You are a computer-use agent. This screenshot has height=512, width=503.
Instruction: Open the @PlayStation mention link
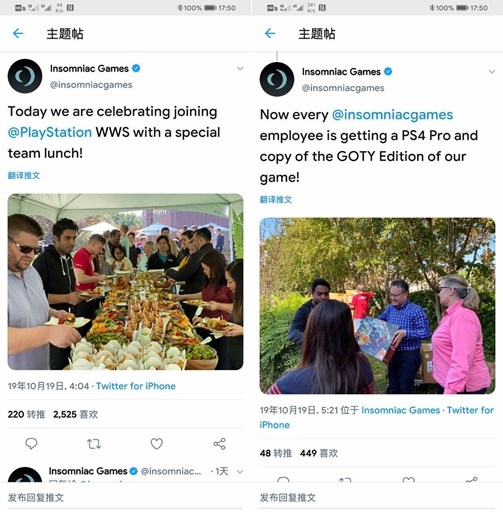[x=50, y=132]
